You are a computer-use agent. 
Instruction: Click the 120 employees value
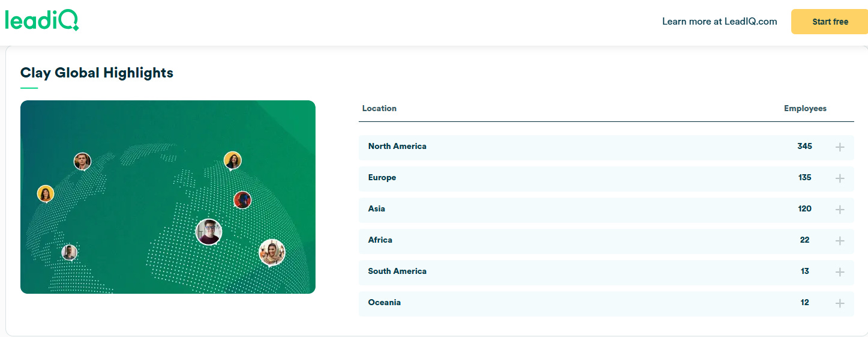[804, 208]
